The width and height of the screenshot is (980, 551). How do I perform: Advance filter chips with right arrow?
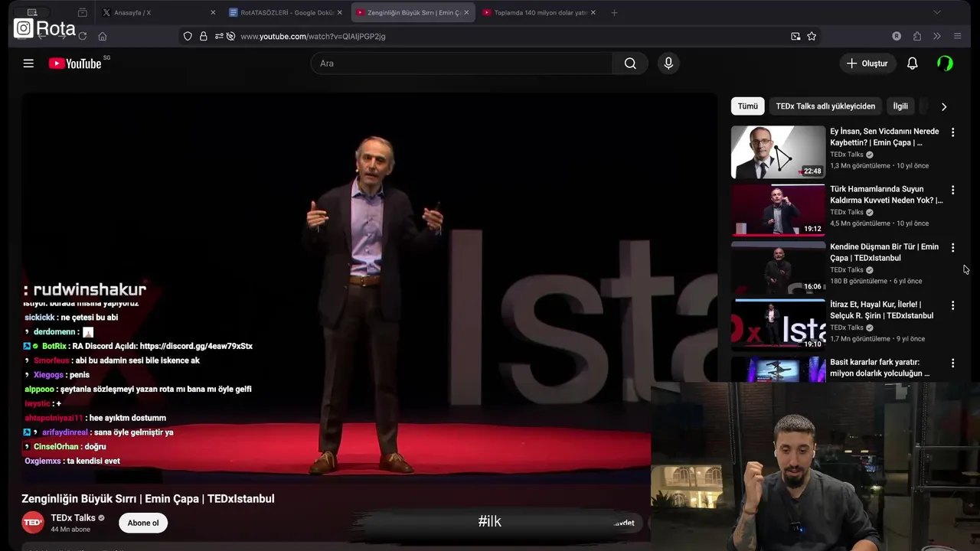(x=943, y=107)
